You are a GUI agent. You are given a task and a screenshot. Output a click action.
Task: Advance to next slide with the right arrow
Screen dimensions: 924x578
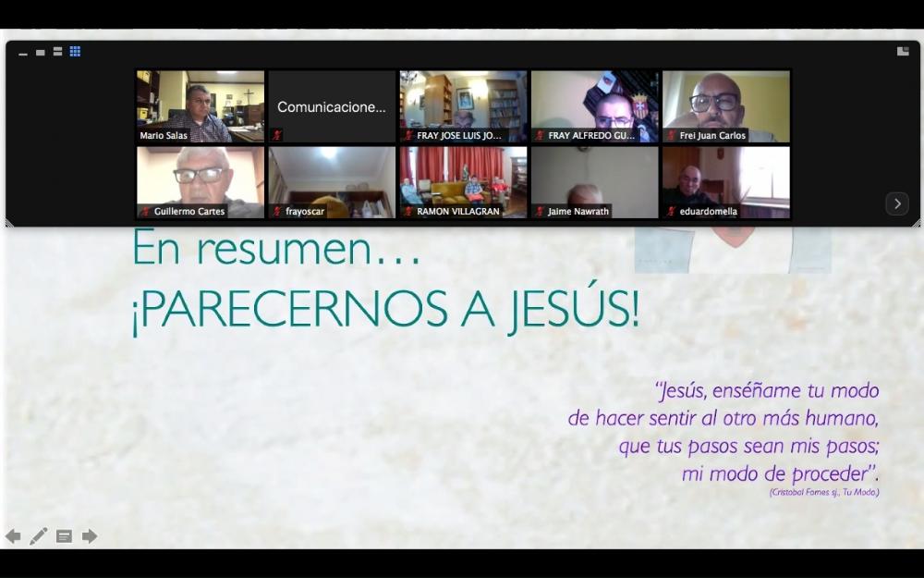point(90,536)
